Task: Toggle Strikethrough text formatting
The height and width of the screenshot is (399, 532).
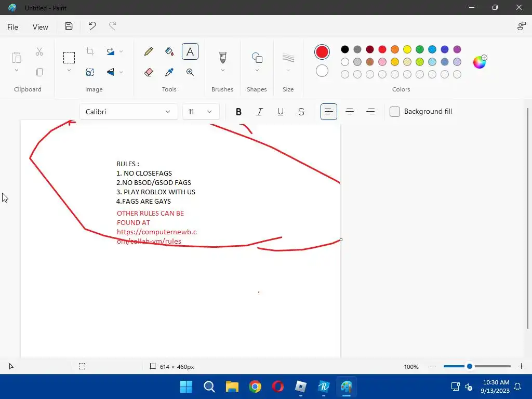Action: [x=301, y=112]
